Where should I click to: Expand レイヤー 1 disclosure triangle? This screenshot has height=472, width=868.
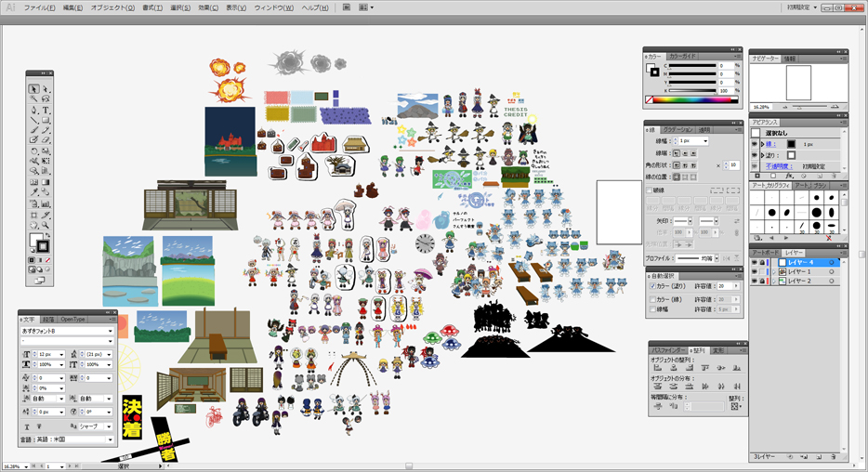tap(774, 271)
